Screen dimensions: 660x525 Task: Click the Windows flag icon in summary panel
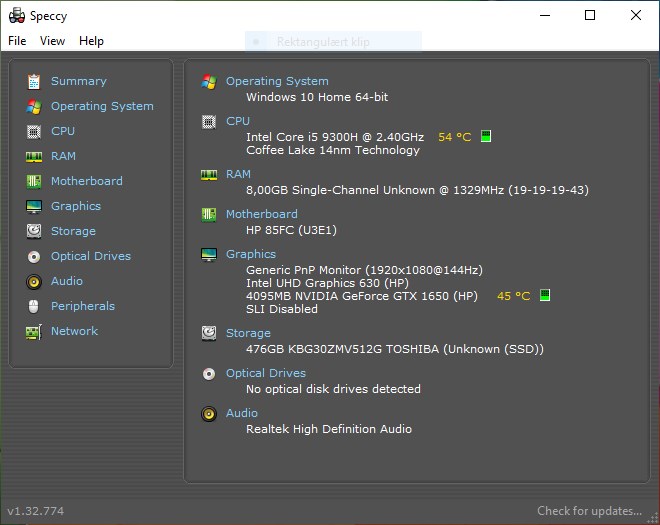(x=209, y=81)
